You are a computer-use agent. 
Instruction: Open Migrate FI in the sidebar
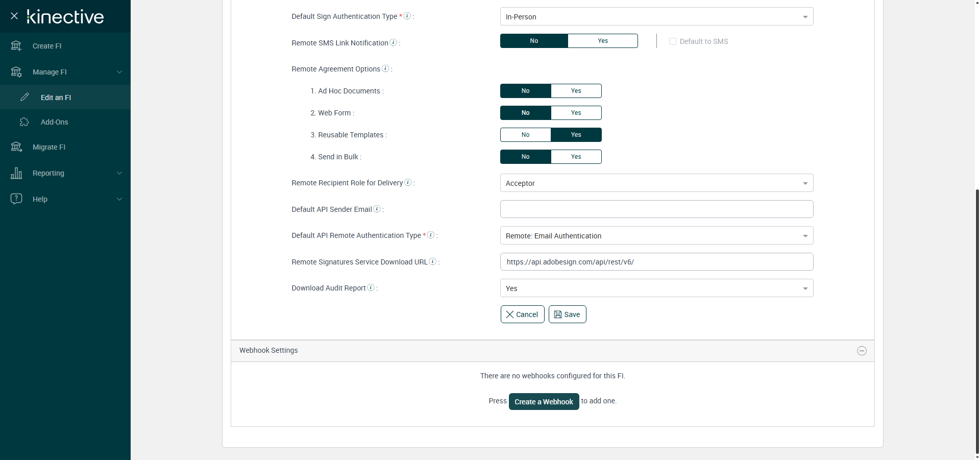click(65, 147)
